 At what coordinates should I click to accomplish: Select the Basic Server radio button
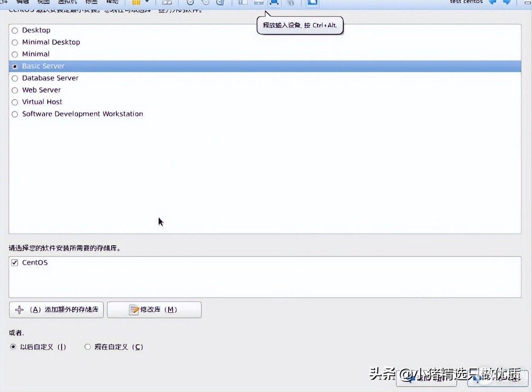pos(15,66)
